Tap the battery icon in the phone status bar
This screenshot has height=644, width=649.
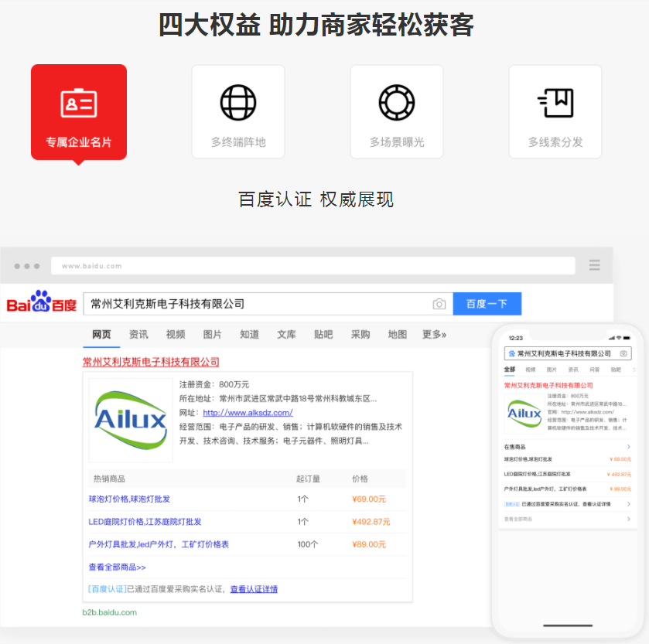point(627,338)
